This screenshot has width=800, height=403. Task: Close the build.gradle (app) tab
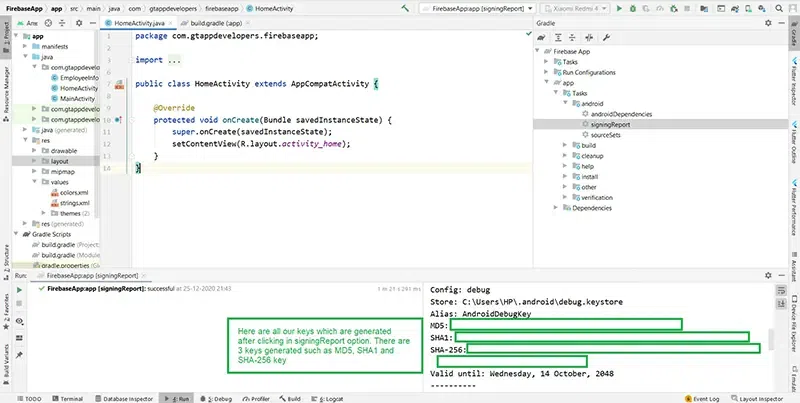click(x=248, y=23)
